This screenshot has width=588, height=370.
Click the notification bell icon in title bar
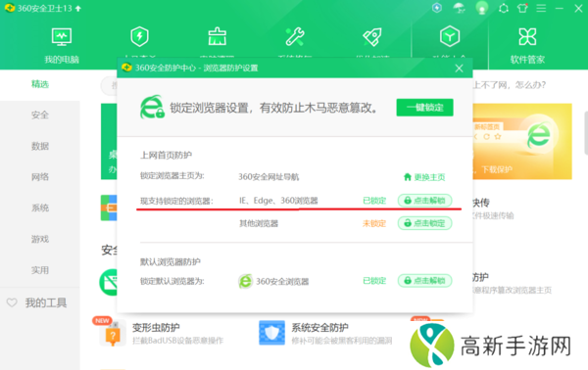coord(504,8)
